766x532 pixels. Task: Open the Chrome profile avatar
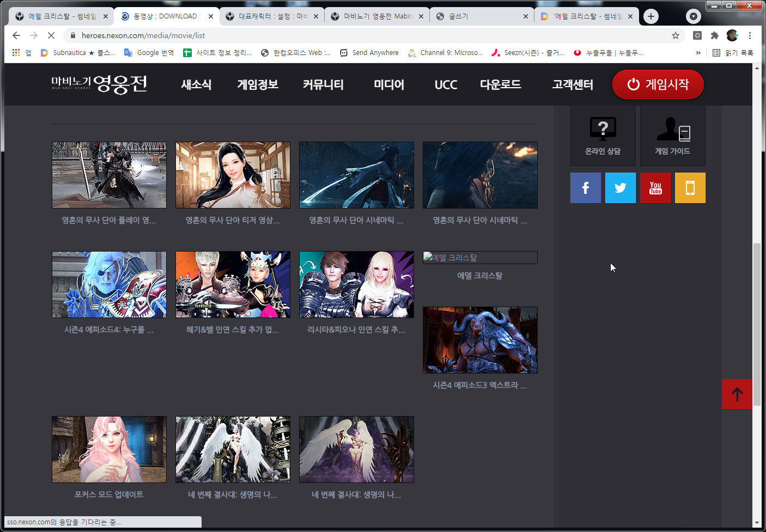click(732, 35)
